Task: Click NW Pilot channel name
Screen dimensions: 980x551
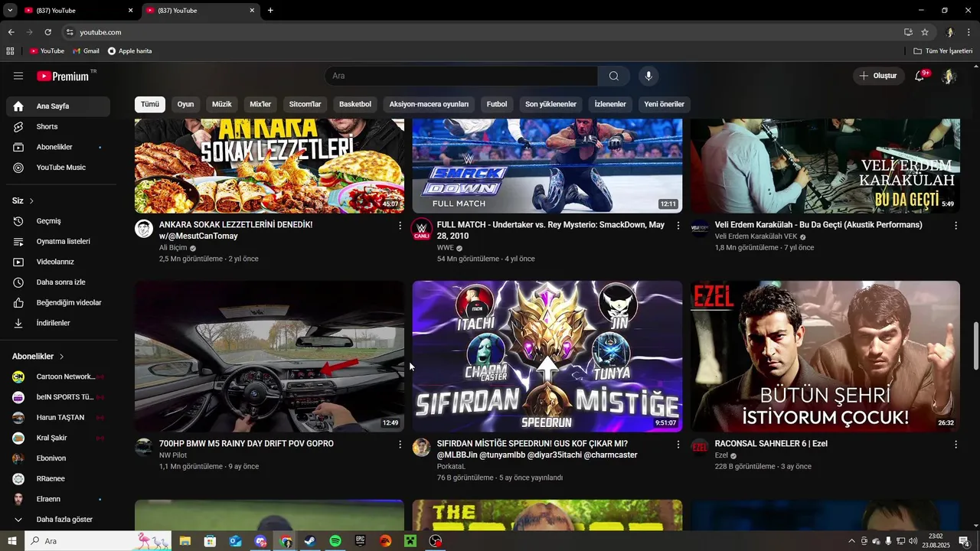Action: coord(173,455)
